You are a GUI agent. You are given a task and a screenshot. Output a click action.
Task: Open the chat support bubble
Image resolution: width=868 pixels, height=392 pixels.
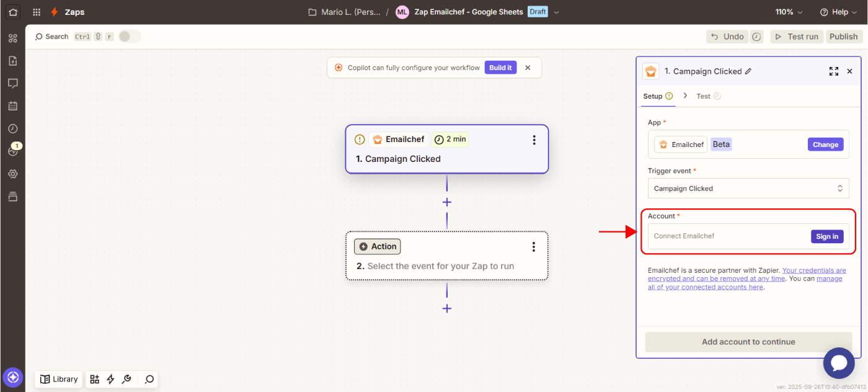point(838,363)
